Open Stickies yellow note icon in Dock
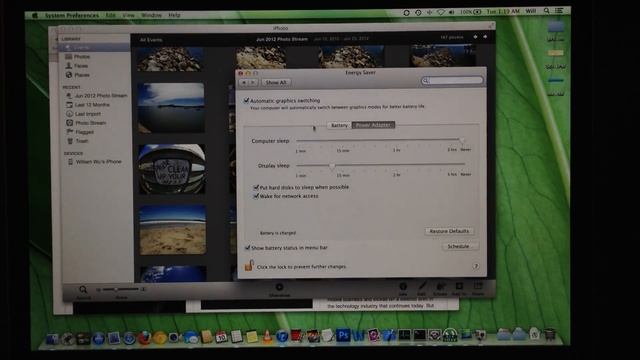 [252, 337]
